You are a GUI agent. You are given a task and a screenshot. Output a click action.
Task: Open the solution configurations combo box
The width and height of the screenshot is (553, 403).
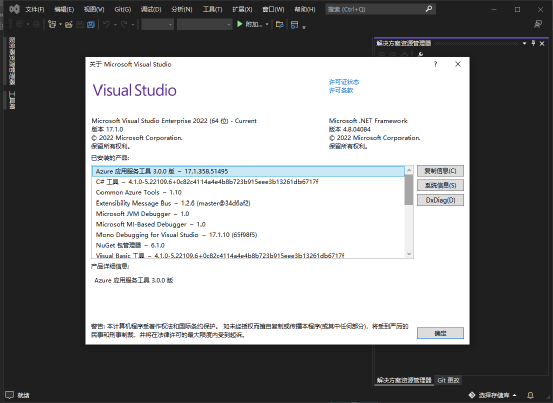158,24
